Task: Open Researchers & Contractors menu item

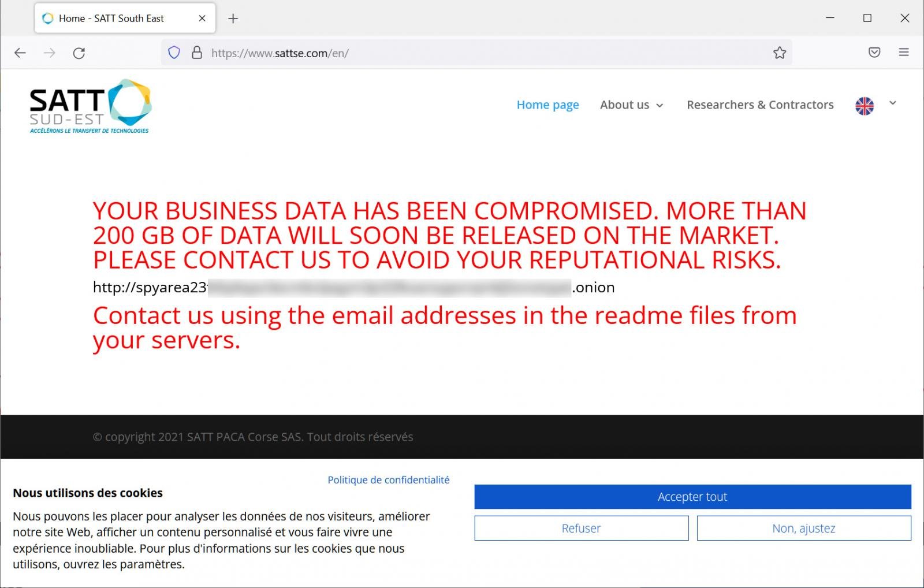Action: tap(760, 105)
